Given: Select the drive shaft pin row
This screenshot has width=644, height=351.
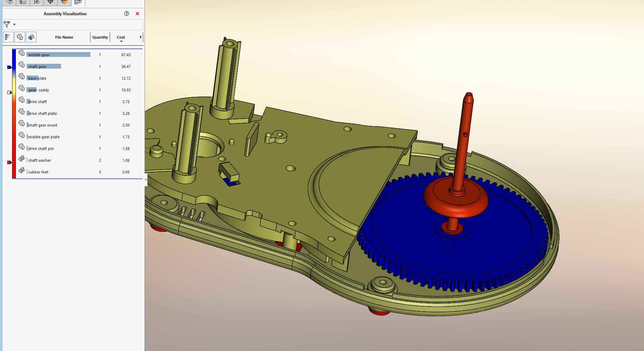Looking at the screenshot, I should point(79,149).
